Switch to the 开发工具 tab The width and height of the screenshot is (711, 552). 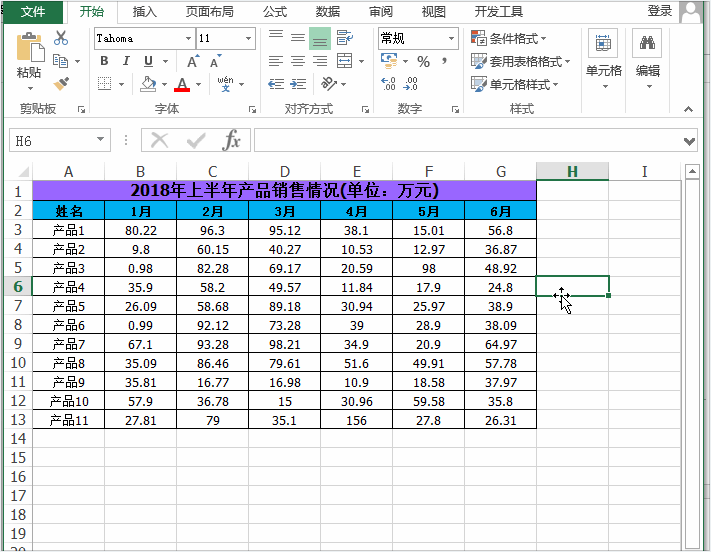click(x=498, y=11)
